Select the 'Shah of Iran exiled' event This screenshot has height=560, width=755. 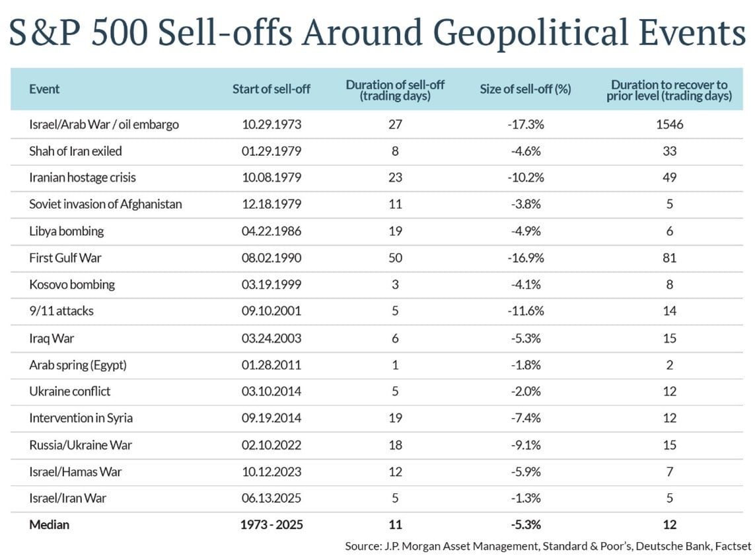tap(75, 151)
